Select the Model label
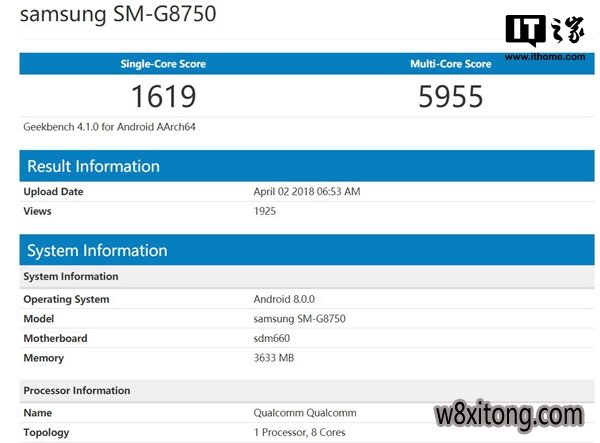This screenshot has height=443, width=600. tap(39, 319)
